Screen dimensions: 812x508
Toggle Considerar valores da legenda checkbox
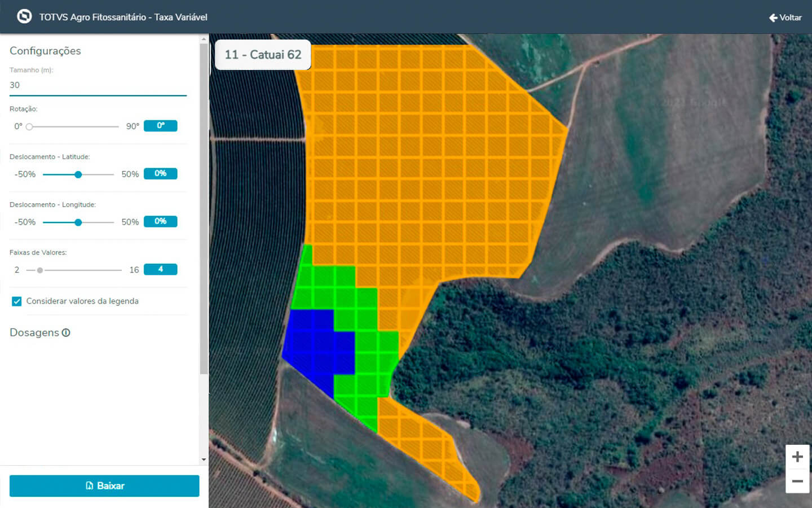point(17,301)
